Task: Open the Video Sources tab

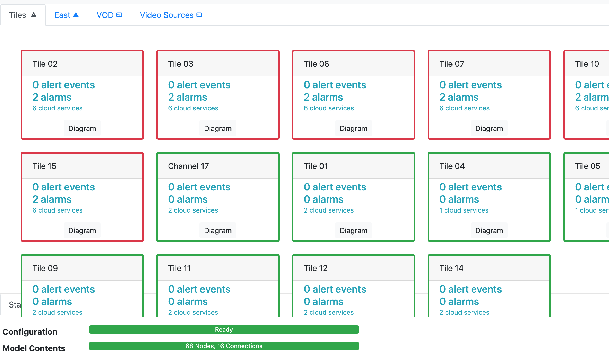Action: (x=166, y=15)
